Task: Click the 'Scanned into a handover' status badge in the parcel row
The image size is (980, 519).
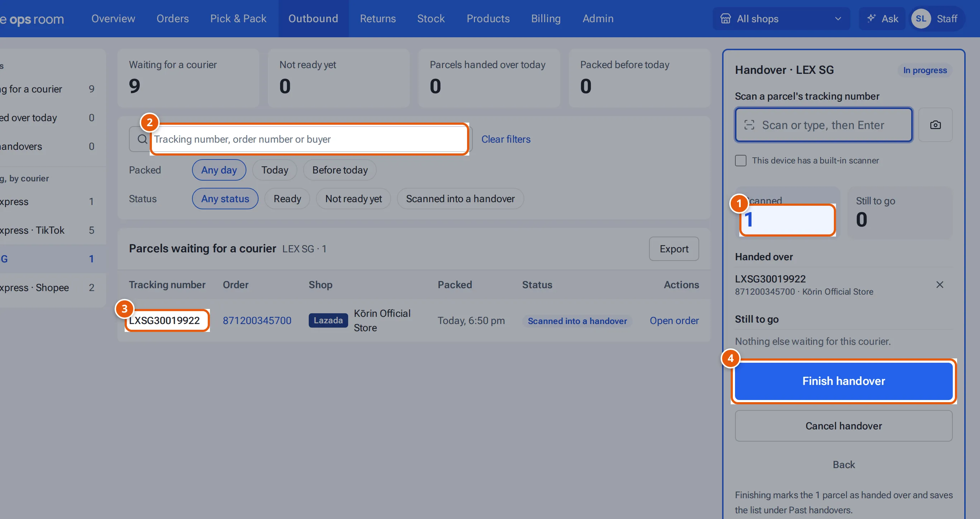Action: (577, 321)
